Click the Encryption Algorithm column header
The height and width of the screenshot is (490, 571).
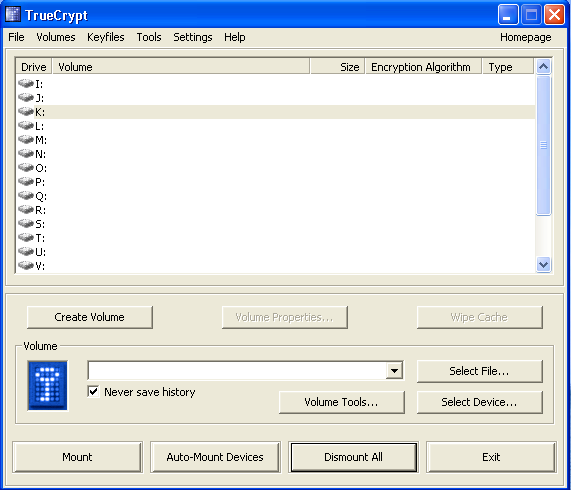(423, 67)
